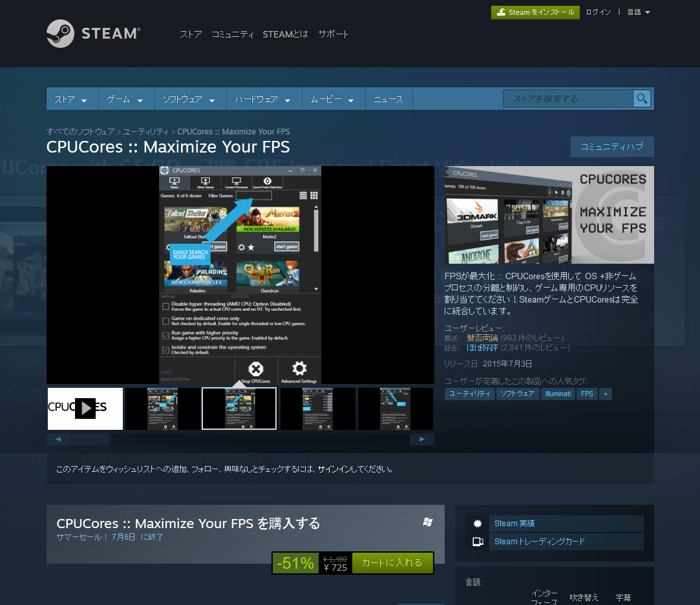Click the plus tag button to add a tag
This screenshot has width=700, height=605.
pos(606,394)
